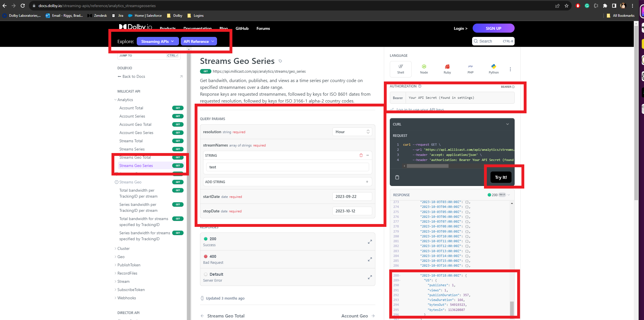Open Account Geo Series in sidebar

136,133
